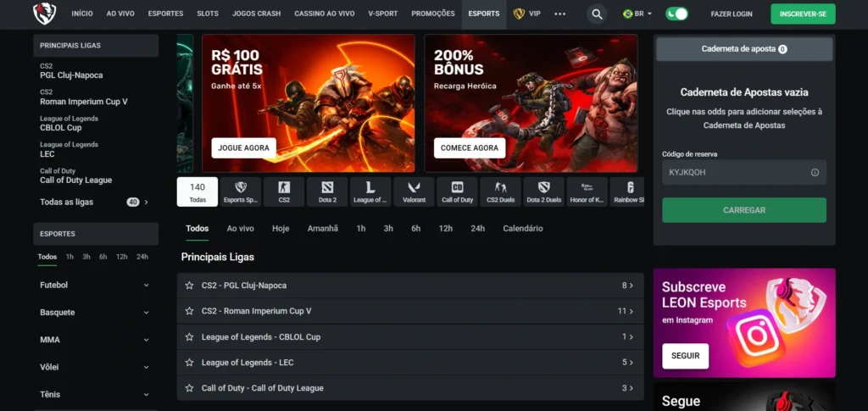Select the Amanhã tab
Screen dimensions: 868x411
(323, 229)
